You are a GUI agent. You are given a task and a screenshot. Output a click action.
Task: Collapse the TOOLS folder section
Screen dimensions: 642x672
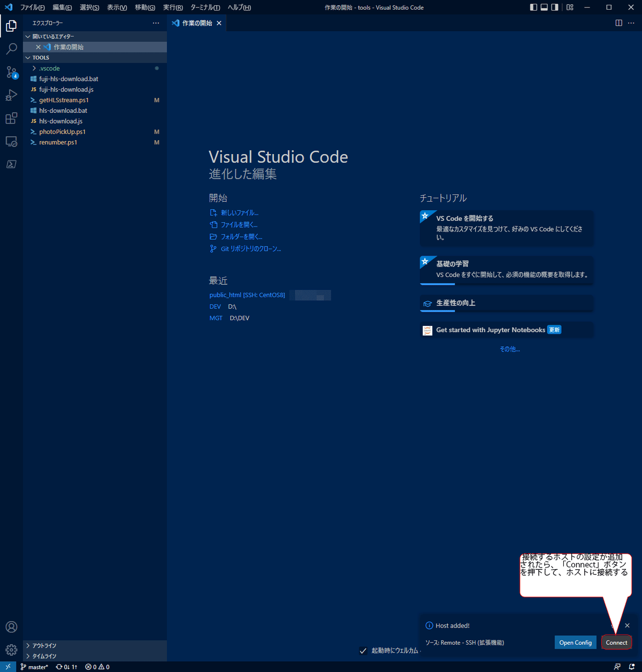coord(95,58)
